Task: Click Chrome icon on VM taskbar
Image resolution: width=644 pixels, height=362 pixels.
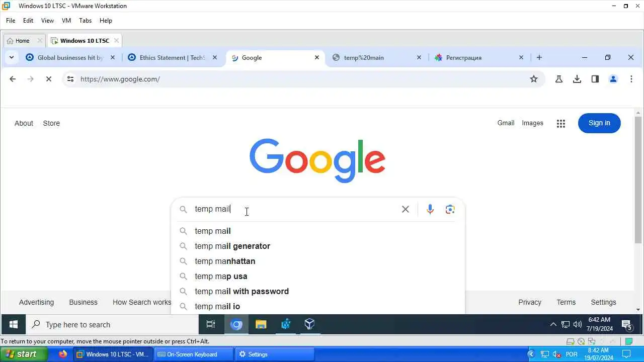Action: coord(236,325)
